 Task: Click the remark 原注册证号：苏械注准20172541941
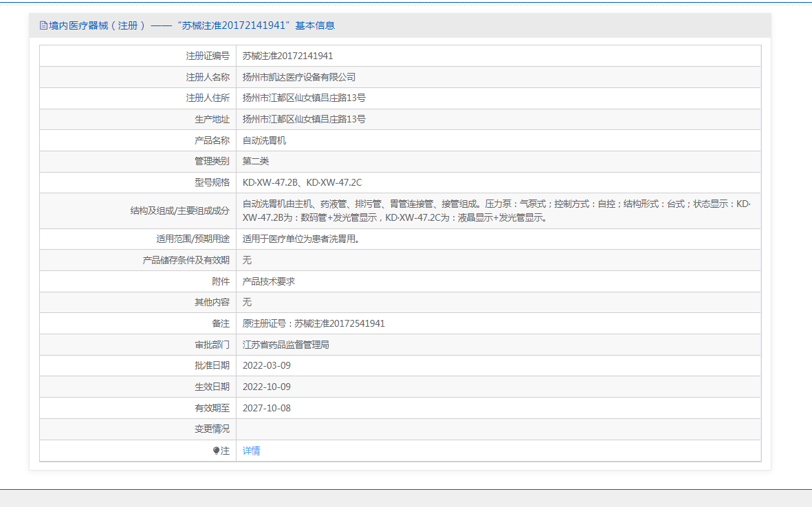coord(314,324)
